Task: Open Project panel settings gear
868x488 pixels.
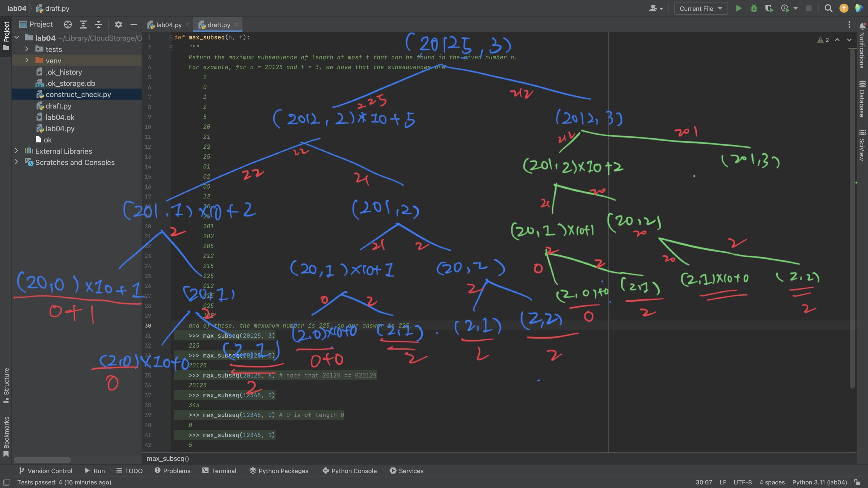Action: coord(118,24)
